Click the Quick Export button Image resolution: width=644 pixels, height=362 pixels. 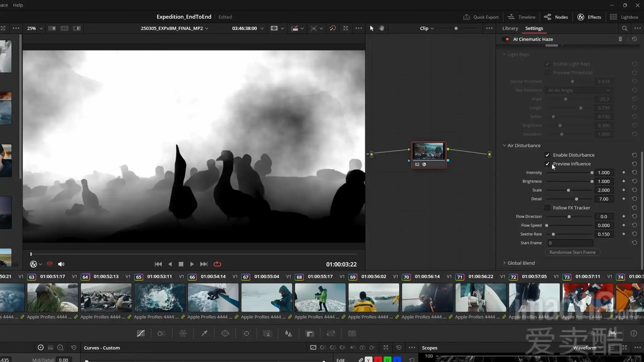pyautogui.click(x=481, y=17)
